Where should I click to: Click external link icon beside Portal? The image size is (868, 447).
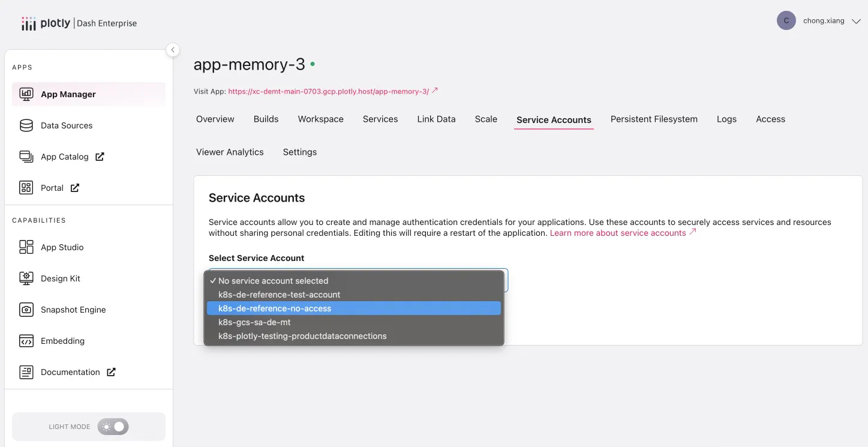coord(75,188)
